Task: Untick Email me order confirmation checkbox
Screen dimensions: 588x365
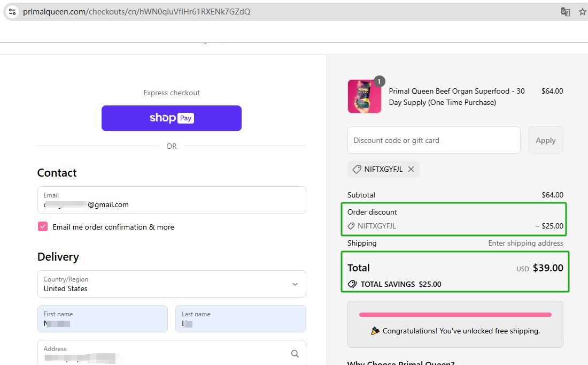Action: click(43, 226)
